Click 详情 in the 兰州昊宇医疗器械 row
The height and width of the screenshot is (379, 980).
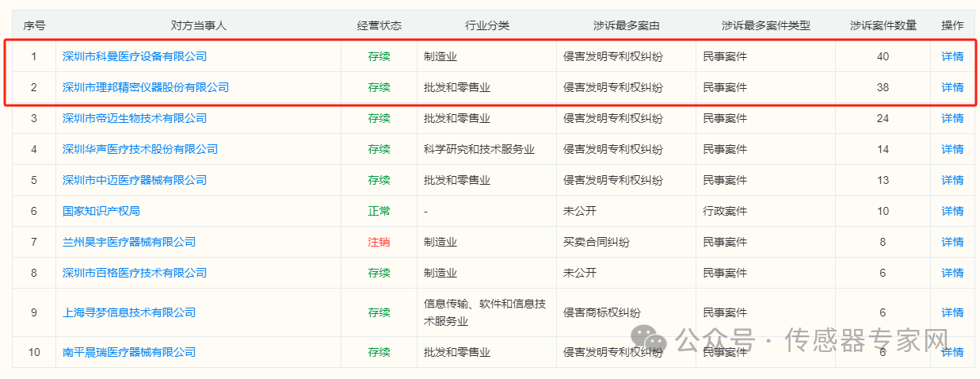pos(952,242)
